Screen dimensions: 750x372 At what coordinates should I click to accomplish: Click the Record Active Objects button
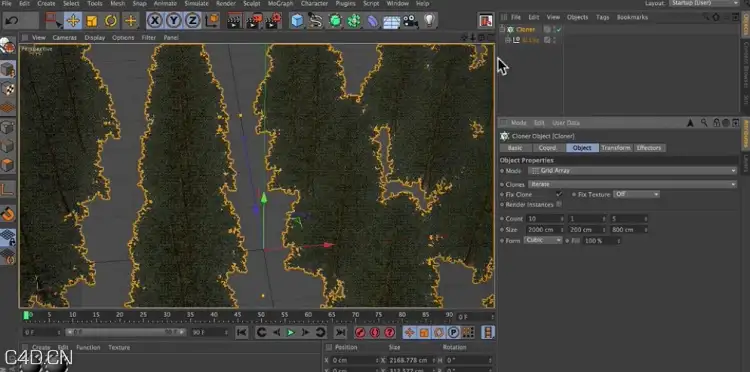pyautogui.click(x=360, y=332)
